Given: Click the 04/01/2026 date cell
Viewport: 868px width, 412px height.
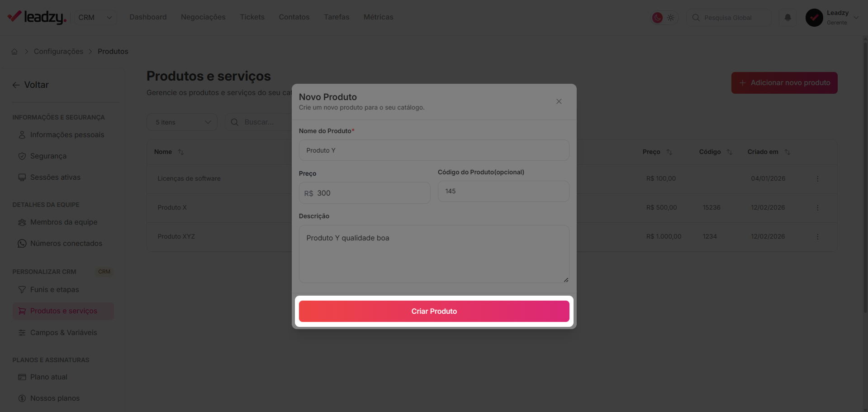Looking at the screenshot, I should pos(768,179).
